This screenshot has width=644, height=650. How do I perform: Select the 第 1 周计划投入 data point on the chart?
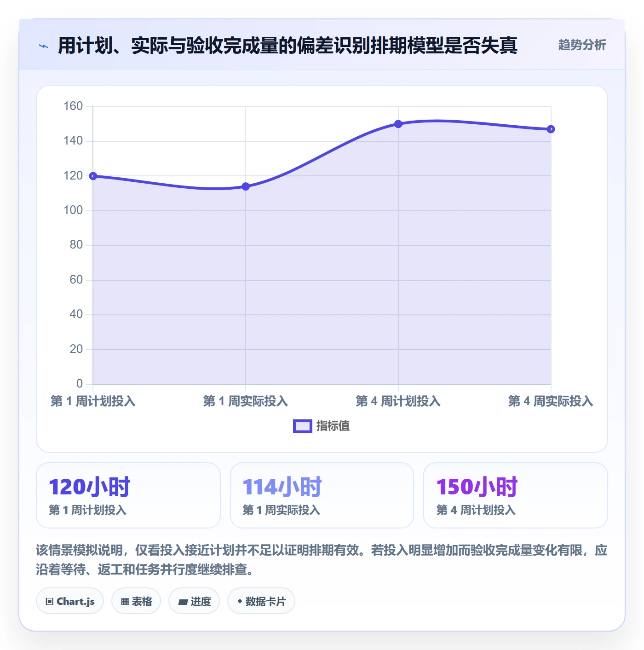coord(93,176)
